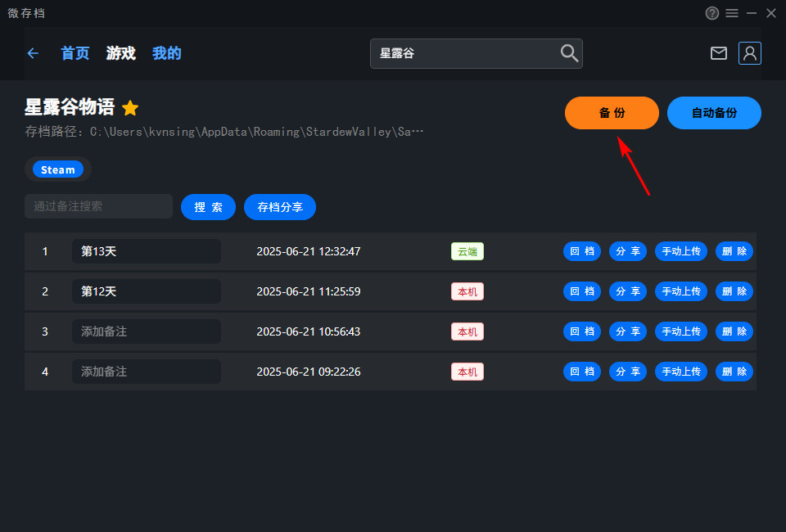Click 添加备注 field in row 3

(x=147, y=331)
